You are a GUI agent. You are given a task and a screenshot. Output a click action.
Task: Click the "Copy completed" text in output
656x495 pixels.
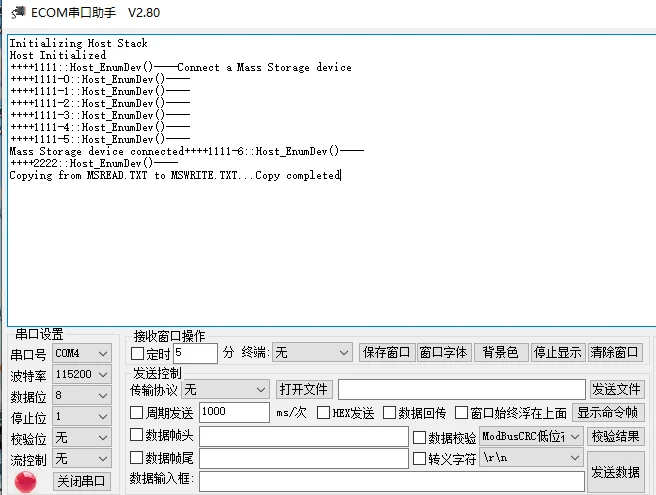[x=297, y=175]
